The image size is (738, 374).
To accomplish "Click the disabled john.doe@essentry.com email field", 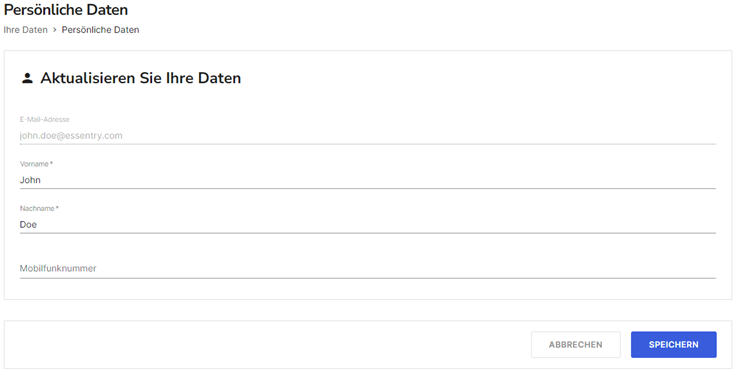I will click(368, 135).
